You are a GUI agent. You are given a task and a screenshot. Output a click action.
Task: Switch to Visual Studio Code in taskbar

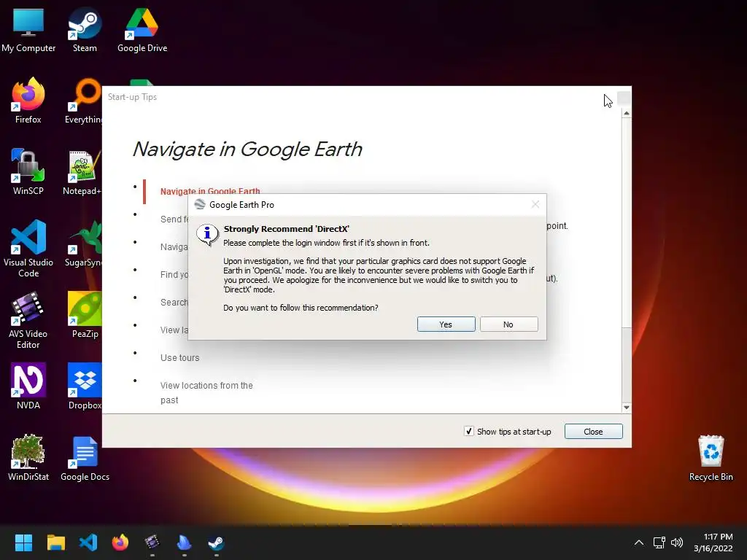[88, 542]
